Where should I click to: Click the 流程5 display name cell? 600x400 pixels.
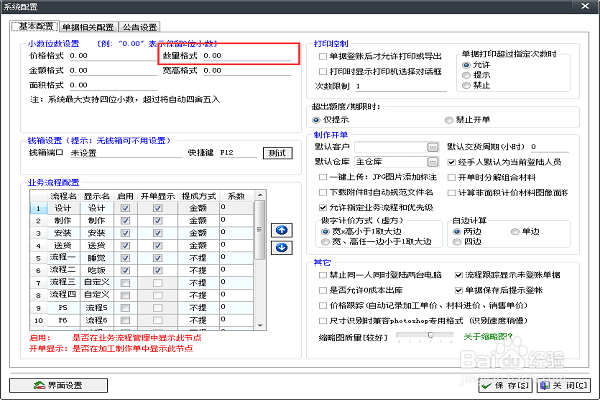(x=96, y=308)
